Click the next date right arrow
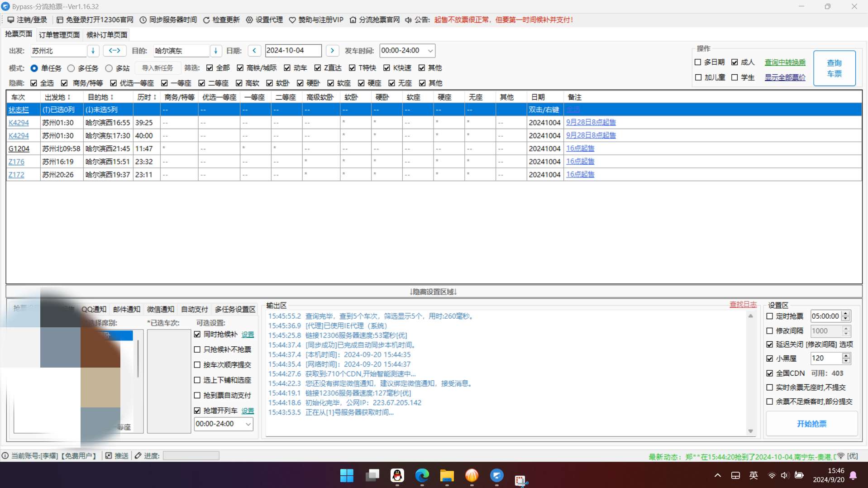Image resolution: width=868 pixels, height=488 pixels. (332, 51)
